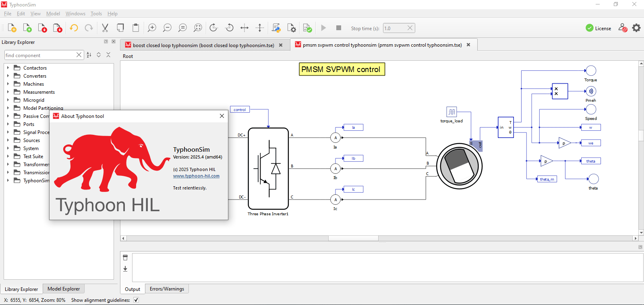Expand the Machines library folder
This screenshot has height=305, width=644.
[8, 84]
